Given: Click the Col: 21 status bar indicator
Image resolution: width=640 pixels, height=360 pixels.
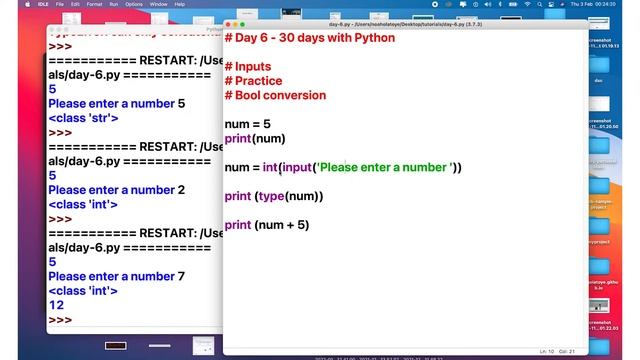Looking at the screenshot, I should pyautogui.click(x=567, y=351).
